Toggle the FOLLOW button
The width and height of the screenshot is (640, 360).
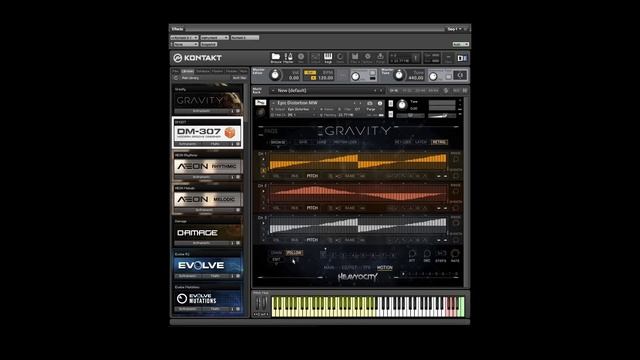(x=294, y=253)
